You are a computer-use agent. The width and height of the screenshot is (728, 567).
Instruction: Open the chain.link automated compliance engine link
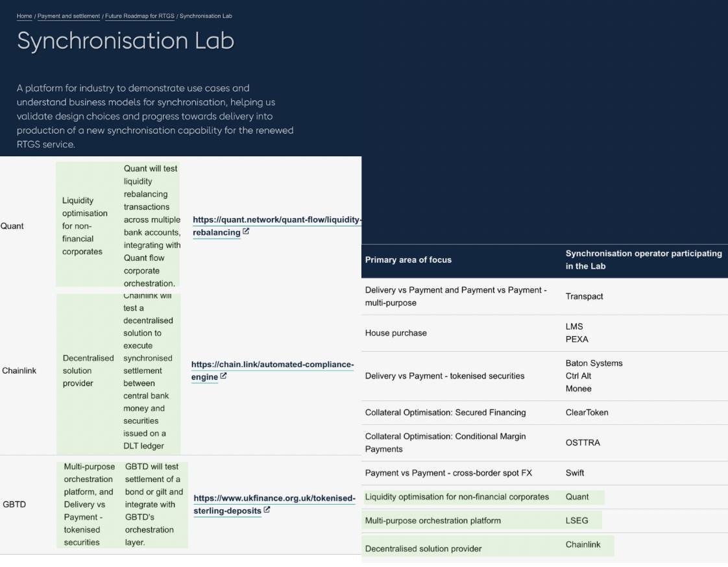[273, 370]
